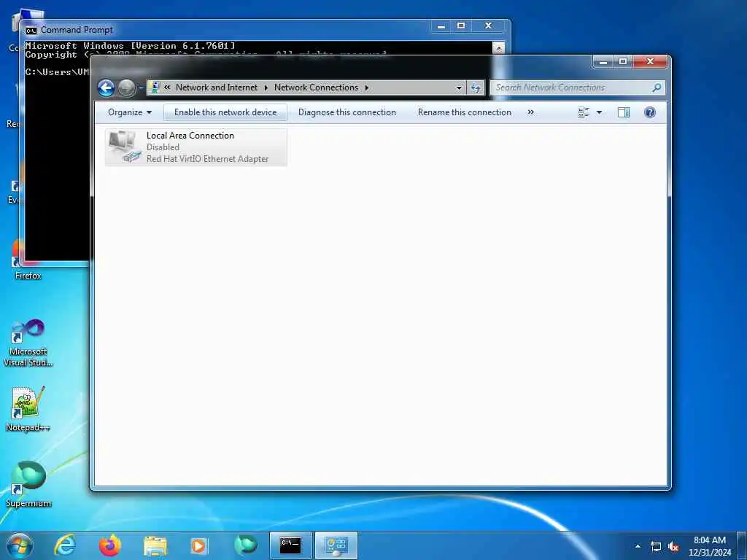Image resolution: width=747 pixels, height=560 pixels.
Task: Click the network status tray icon
Action: coord(656,547)
